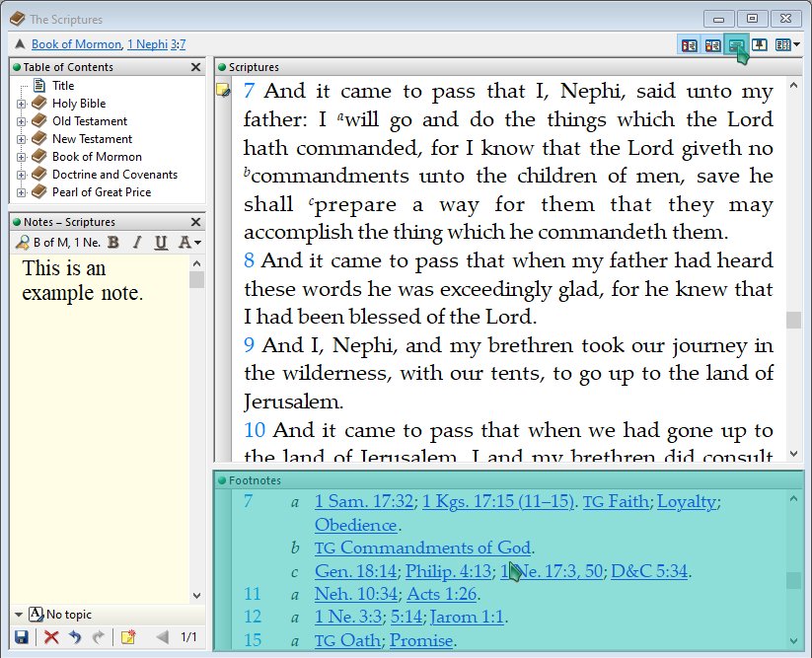812x658 pixels.
Task: Create a new note
Action: point(128,637)
